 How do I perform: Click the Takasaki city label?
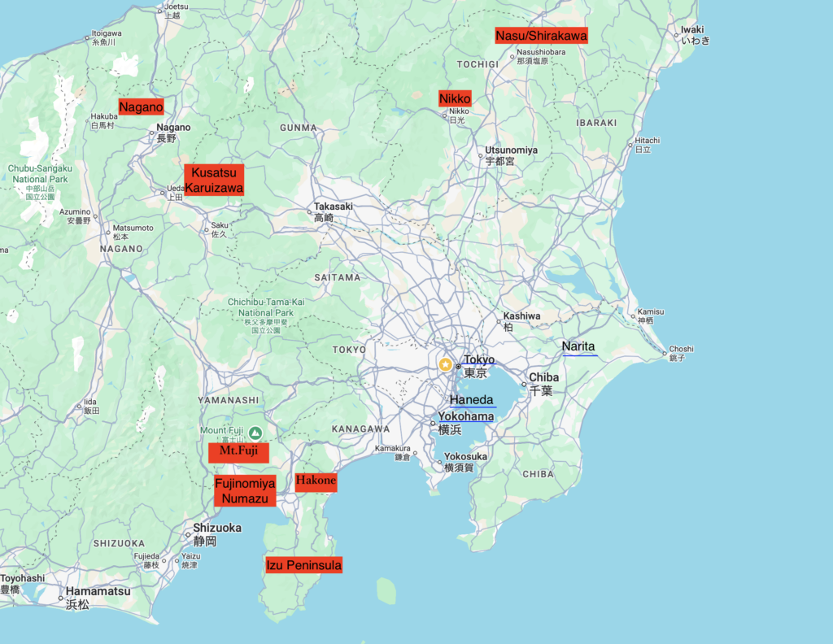(334, 207)
